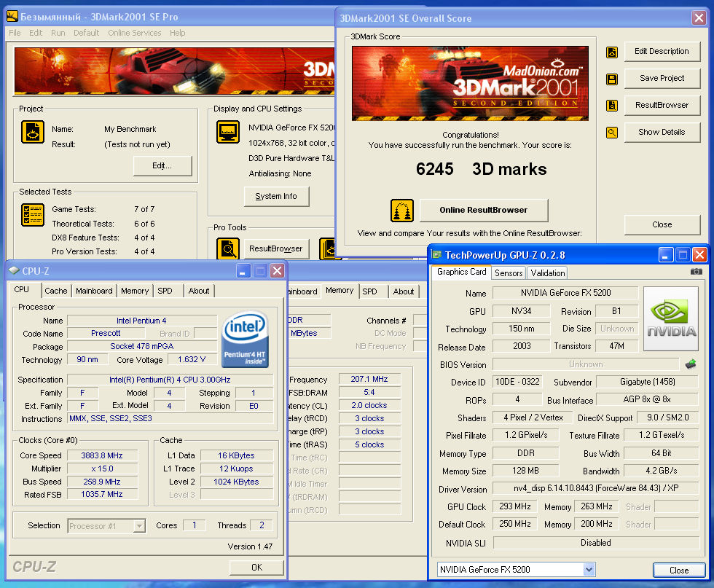The height and width of the screenshot is (588, 714).
Task: Switch to Mainboard tab in front CPU-Z
Action: [x=94, y=291]
